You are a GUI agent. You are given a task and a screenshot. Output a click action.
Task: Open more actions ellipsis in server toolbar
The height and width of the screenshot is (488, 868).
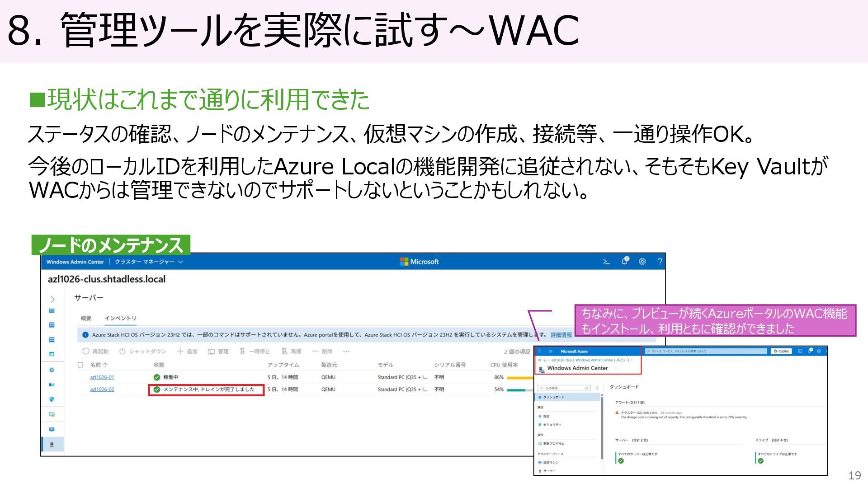pos(346,352)
